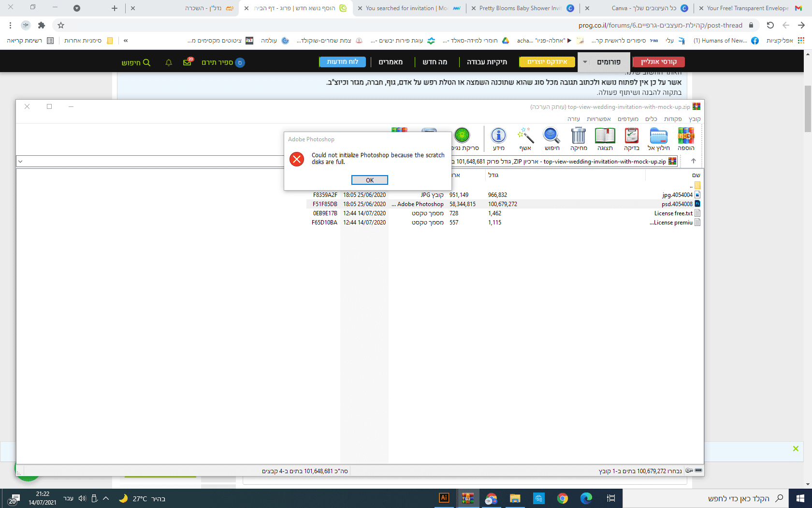Go up one folder level in WinRAR
Viewport: 812px width, 508px height.
pyautogui.click(x=694, y=161)
